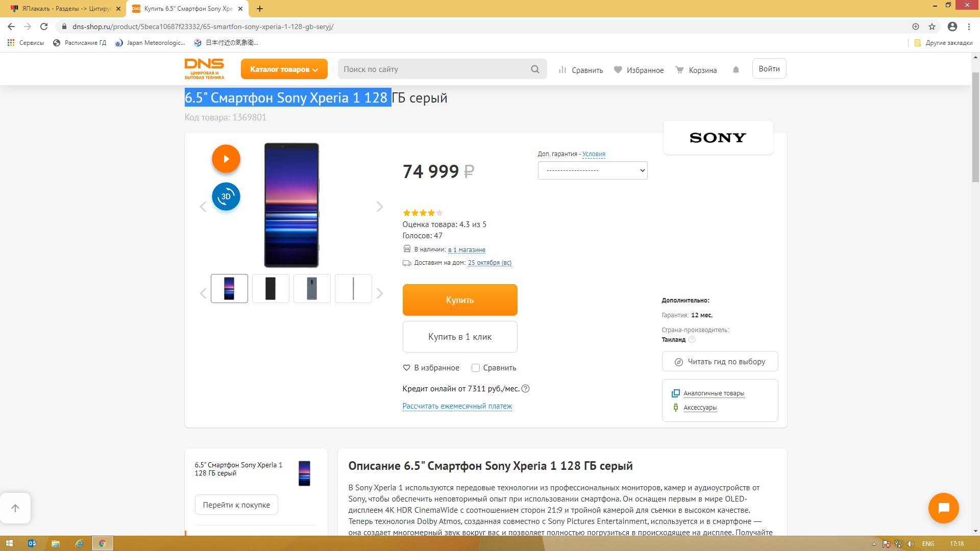
Task: Click the page vertical scrollbar thumb
Action: click(975, 127)
